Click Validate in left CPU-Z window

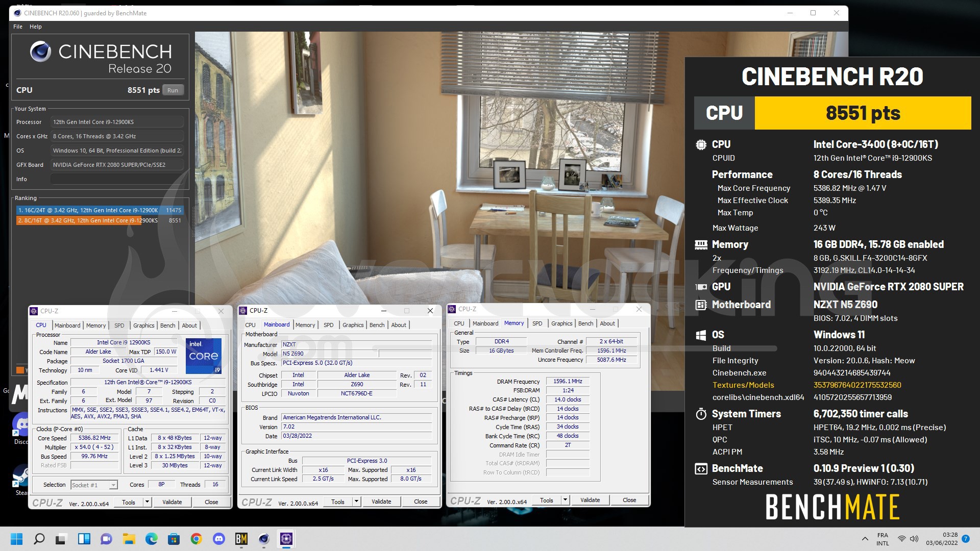172,502
